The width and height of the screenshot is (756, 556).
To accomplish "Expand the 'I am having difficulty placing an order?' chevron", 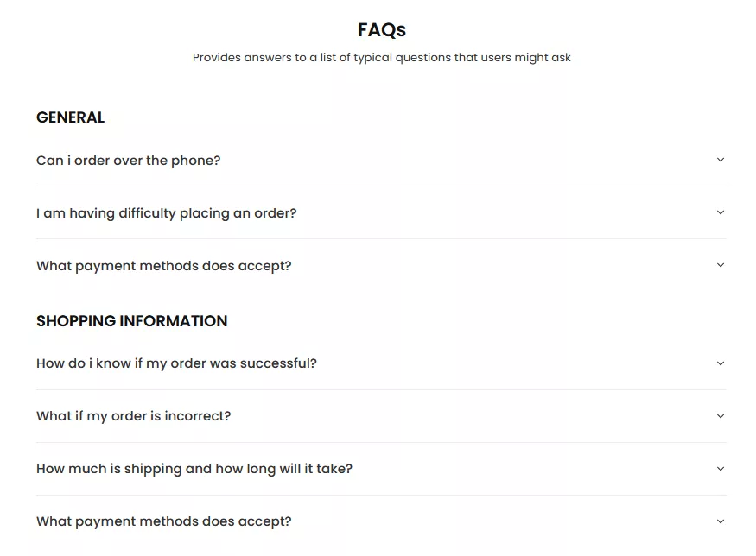I will tap(721, 212).
